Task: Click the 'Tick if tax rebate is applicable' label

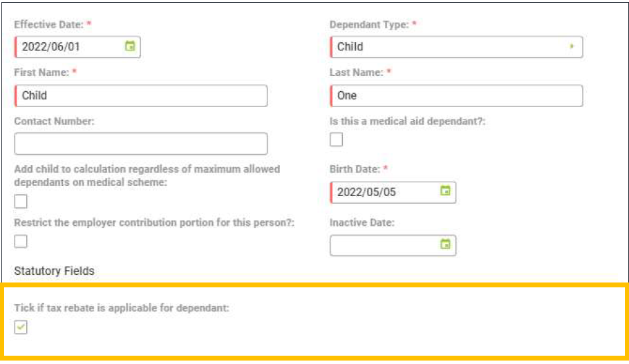Action: pyautogui.click(x=122, y=307)
